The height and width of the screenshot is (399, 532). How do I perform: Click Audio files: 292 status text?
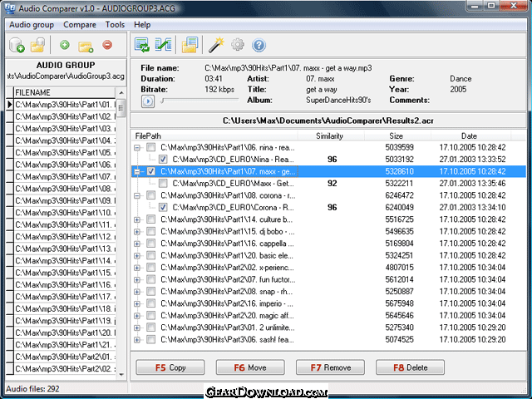pos(32,389)
